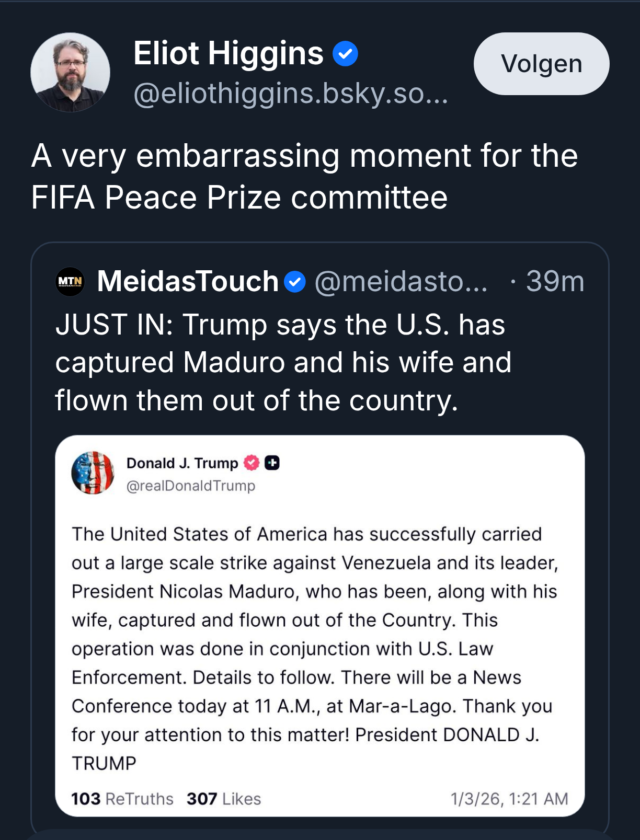Click the 307 Likes count
Screen dimensions: 640x840
[x=224, y=799]
